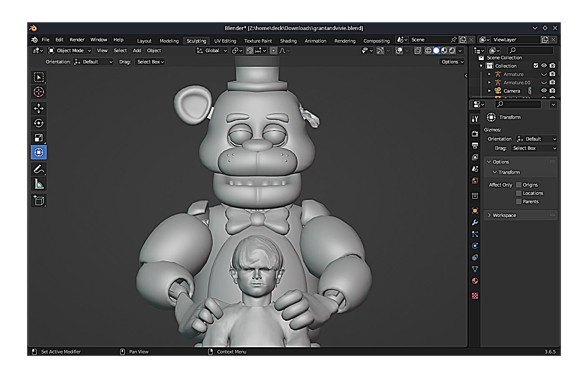
Task: Click the outliner search field
Action: 530,50
